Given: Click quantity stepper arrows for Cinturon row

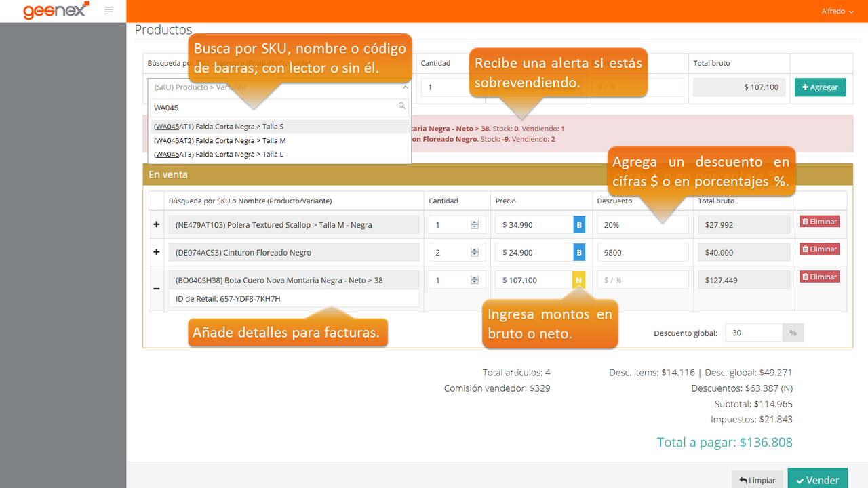Looking at the screenshot, I should click(x=475, y=252).
